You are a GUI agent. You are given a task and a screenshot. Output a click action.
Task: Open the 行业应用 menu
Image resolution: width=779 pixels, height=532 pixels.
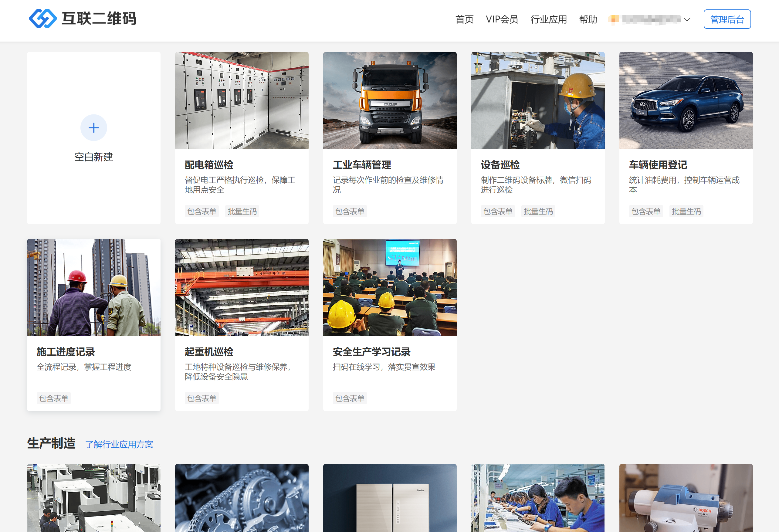tap(548, 19)
